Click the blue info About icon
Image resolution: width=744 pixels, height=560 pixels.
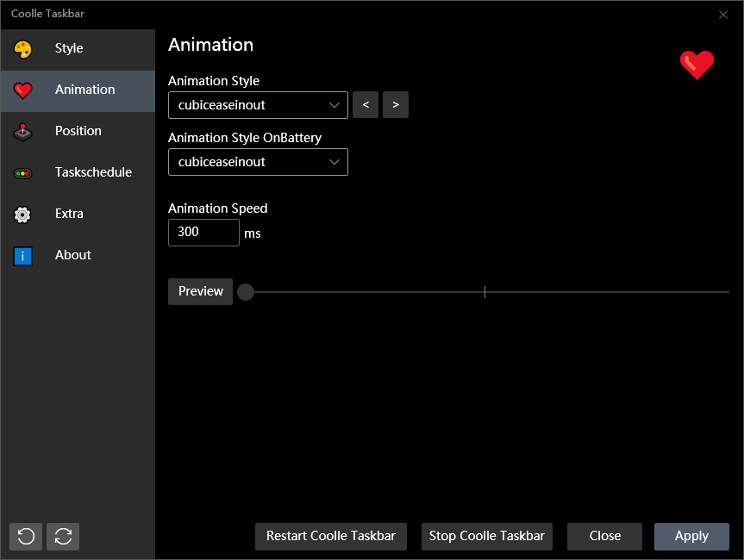click(x=23, y=256)
